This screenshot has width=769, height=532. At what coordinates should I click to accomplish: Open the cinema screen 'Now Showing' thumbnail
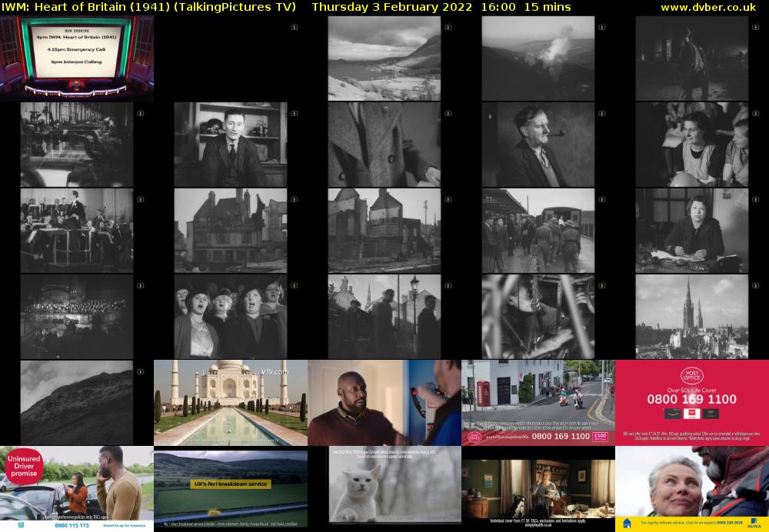(x=76, y=58)
